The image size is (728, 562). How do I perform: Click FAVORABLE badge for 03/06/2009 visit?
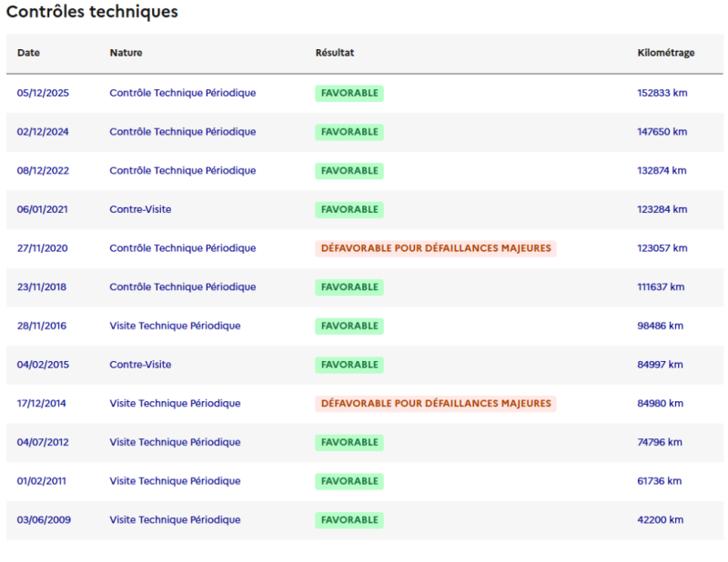pos(349,520)
